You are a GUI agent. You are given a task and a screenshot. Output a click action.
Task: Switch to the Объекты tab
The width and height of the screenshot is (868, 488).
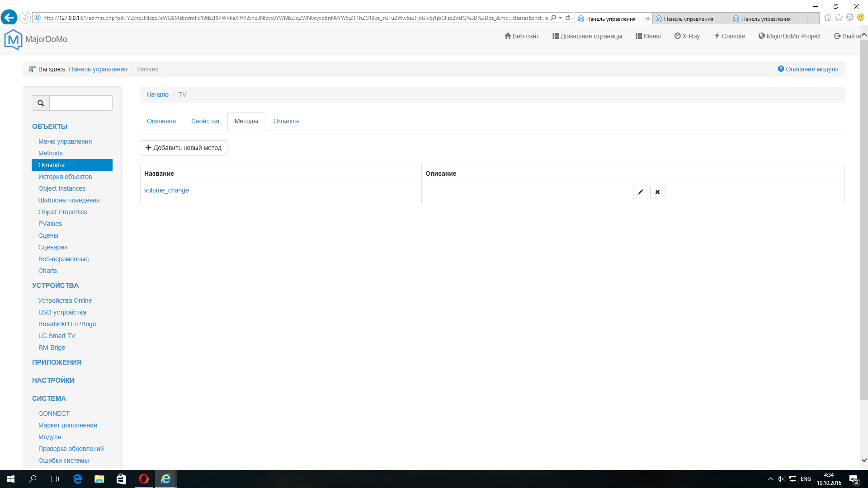tap(286, 121)
